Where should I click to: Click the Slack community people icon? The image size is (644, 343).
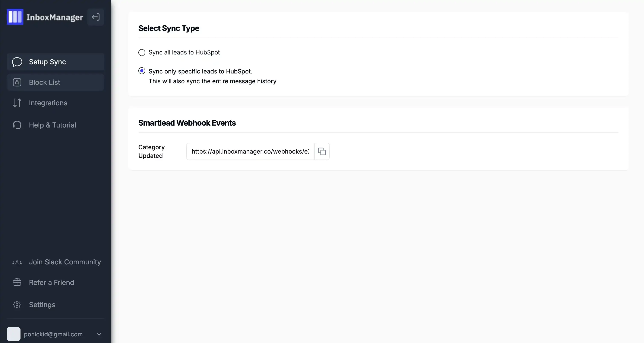(x=17, y=262)
